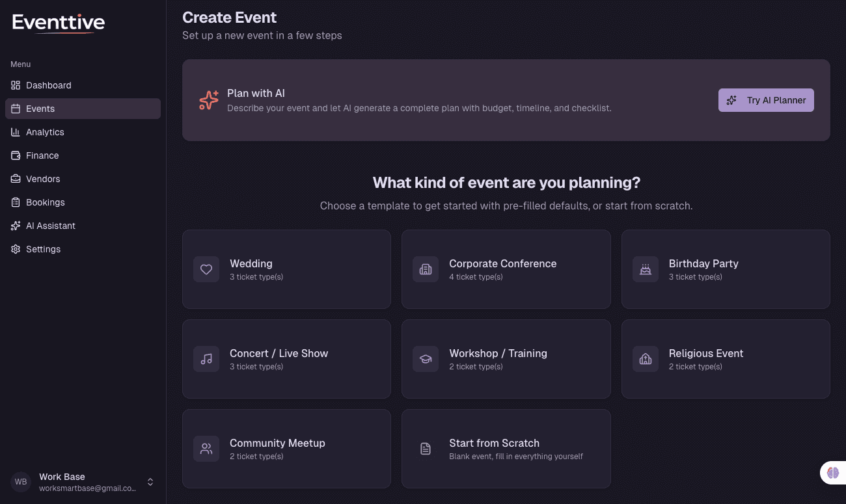This screenshot has width=846, height=504.
Task: Open the Finance section
Action: (x=42, y=155)
